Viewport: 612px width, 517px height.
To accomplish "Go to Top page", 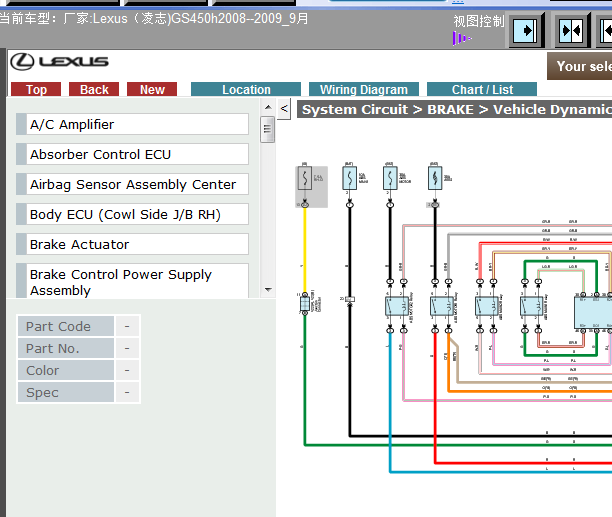I will 36,89.
